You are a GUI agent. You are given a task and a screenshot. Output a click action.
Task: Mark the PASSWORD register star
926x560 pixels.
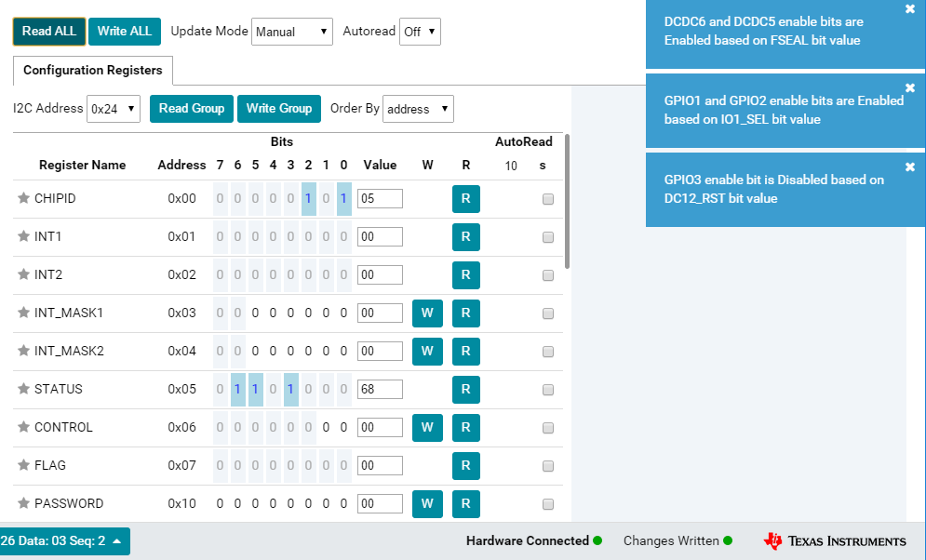tap(24, 503)
